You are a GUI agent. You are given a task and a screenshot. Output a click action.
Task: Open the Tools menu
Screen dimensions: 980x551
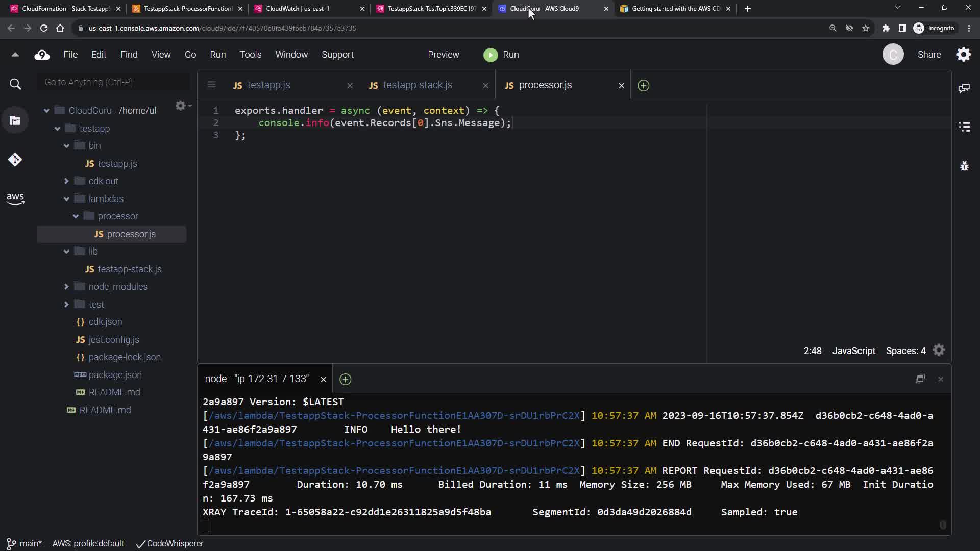click(x=250, y=55)
